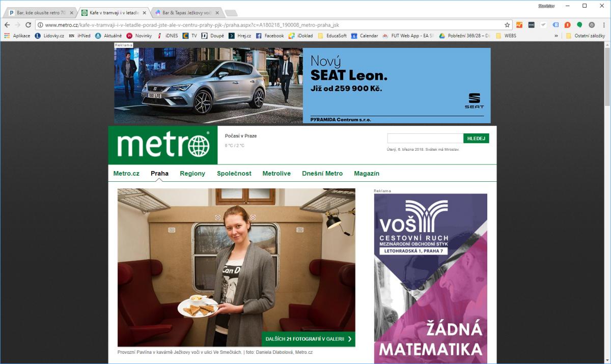611x364 pixels.
Task: Open the Regiony section in navigation
Action: click(x=192, y=174)
